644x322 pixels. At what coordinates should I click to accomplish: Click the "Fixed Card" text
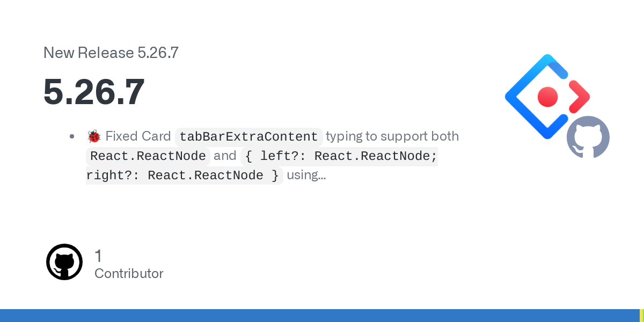point(138,136)
